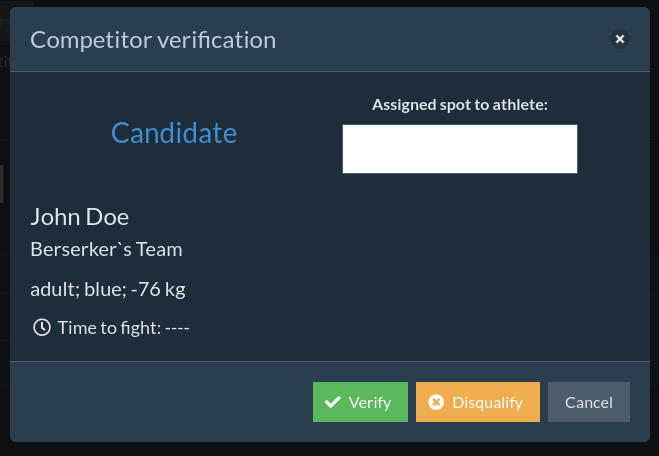Click the dashes value after Time to fight

pos(177,327)
